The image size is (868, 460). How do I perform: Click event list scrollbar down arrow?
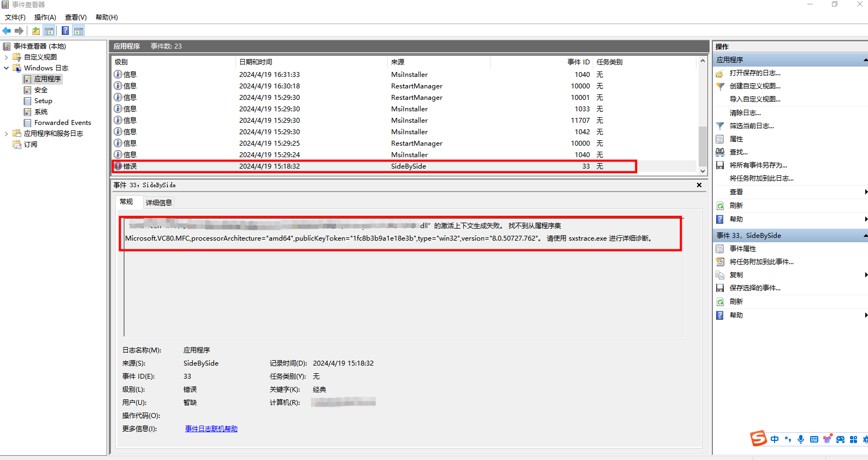click(702, 171)
